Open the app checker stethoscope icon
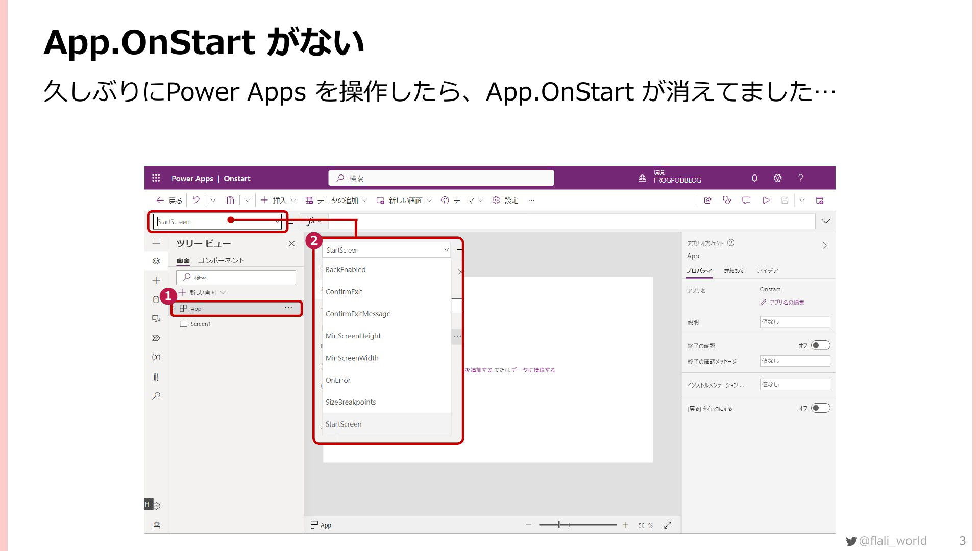This screenshot has width=980, height=551. pyautogui.click(x=727, y=201)
